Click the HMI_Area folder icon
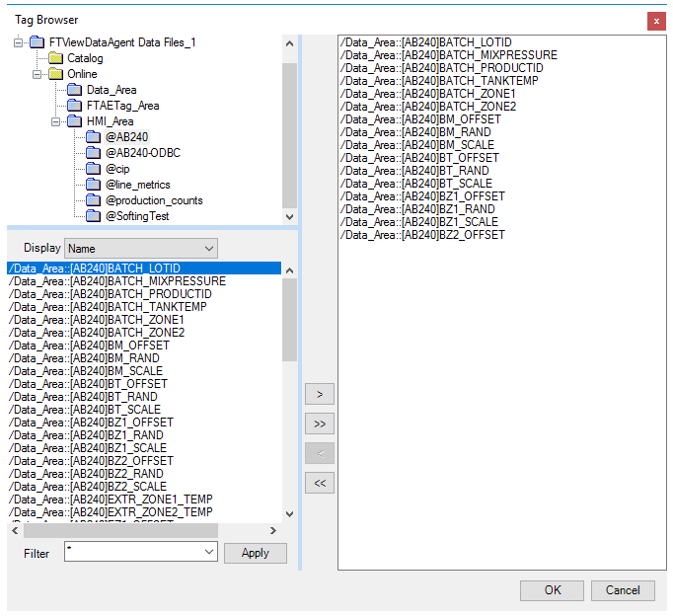Image resolution: width=673 pixels, height=616 pixels. pyautogui.click(x=75, y=121)
